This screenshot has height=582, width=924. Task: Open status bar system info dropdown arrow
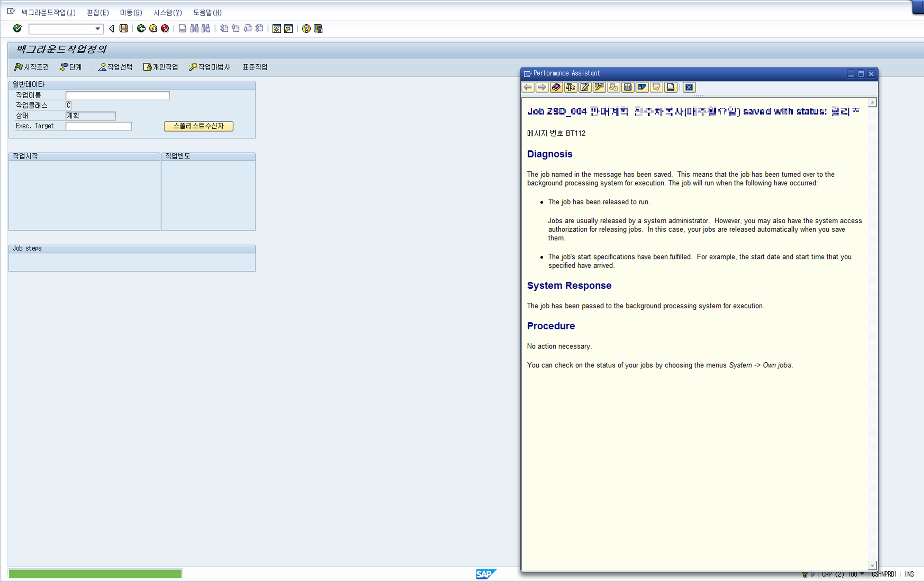pos(862,574)
